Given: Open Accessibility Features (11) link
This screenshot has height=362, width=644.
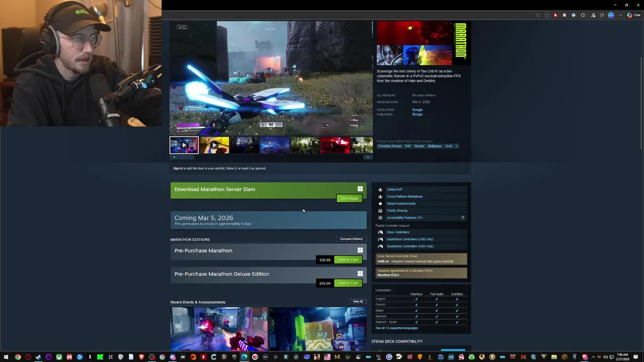Looking at the screenshot, I should (405, 218).
